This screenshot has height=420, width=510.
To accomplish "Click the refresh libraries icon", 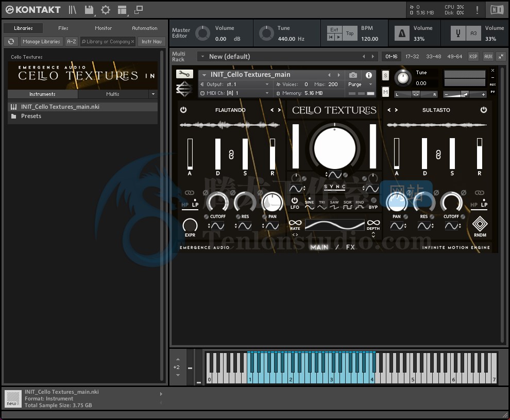I will 11,41.
